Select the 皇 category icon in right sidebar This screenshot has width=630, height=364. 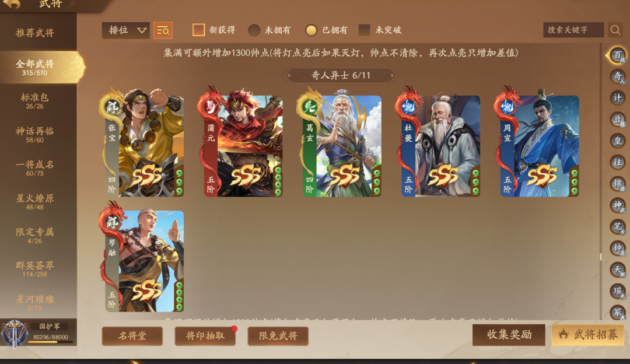[x=618, y=141]
